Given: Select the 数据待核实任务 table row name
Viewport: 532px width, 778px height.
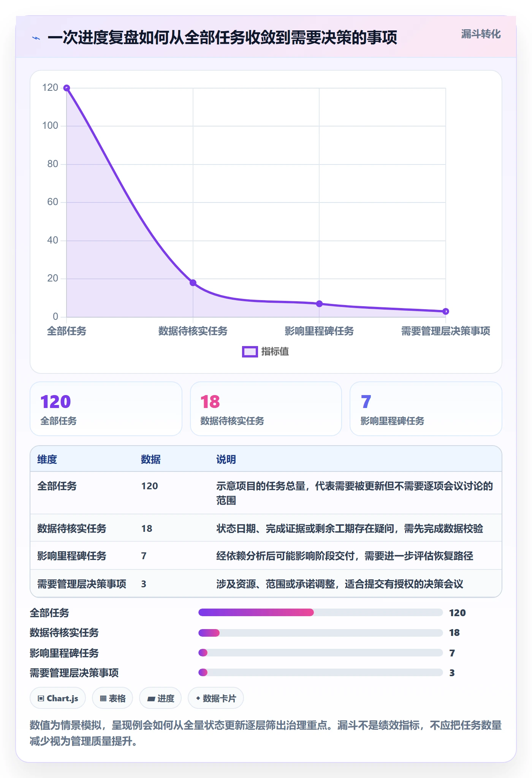Looking at the screenshot, I should point(72,529).
